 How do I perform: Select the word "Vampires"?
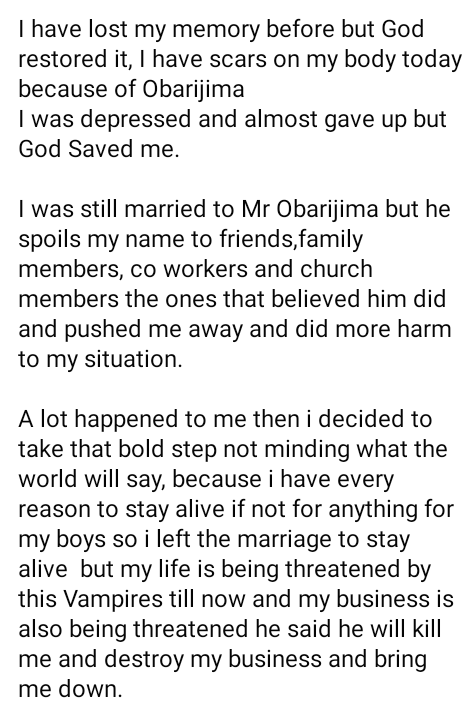click(x=112, y=600)
